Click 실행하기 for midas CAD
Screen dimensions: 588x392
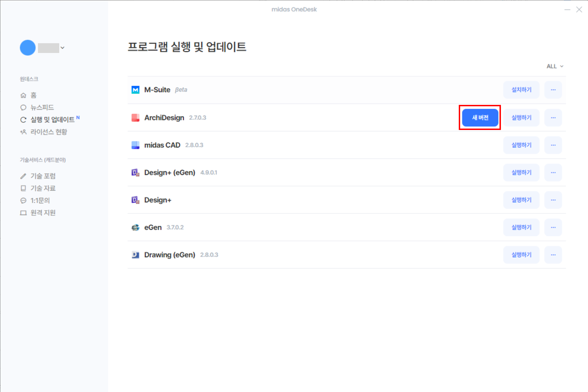click(521, 145)
